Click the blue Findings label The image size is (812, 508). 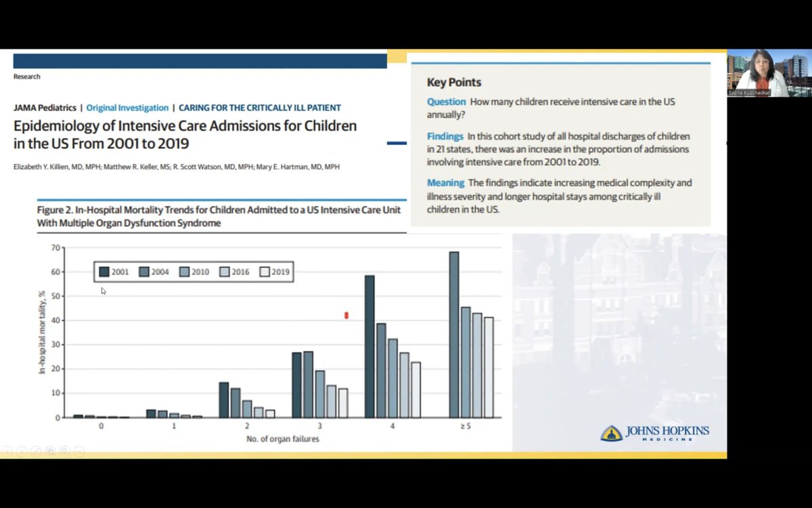[x=445, y=136]
